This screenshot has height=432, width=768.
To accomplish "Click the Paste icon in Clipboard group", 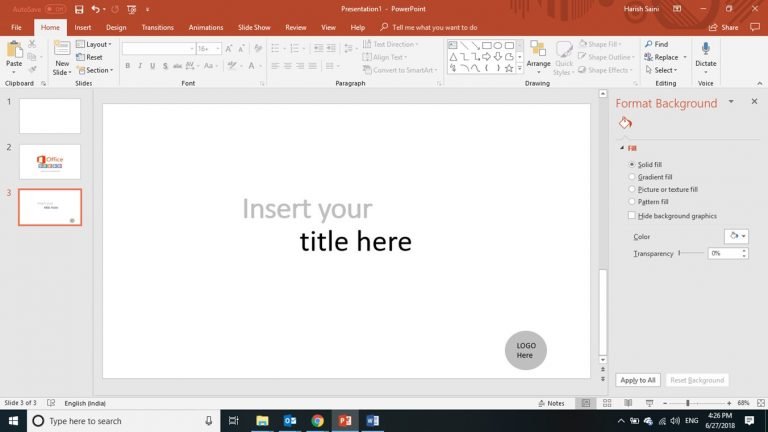I will (x=14, y=53).
